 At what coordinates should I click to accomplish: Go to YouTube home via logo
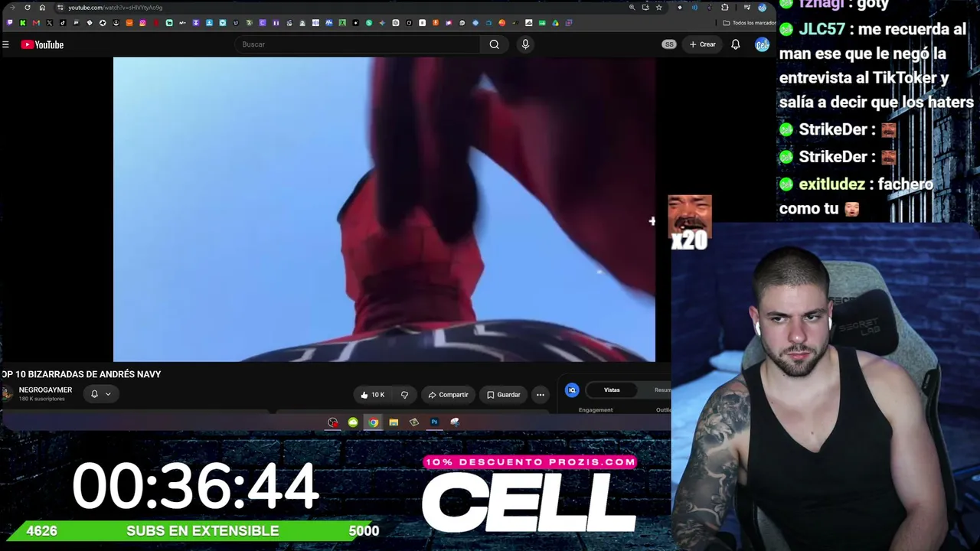tap(42, 44)
